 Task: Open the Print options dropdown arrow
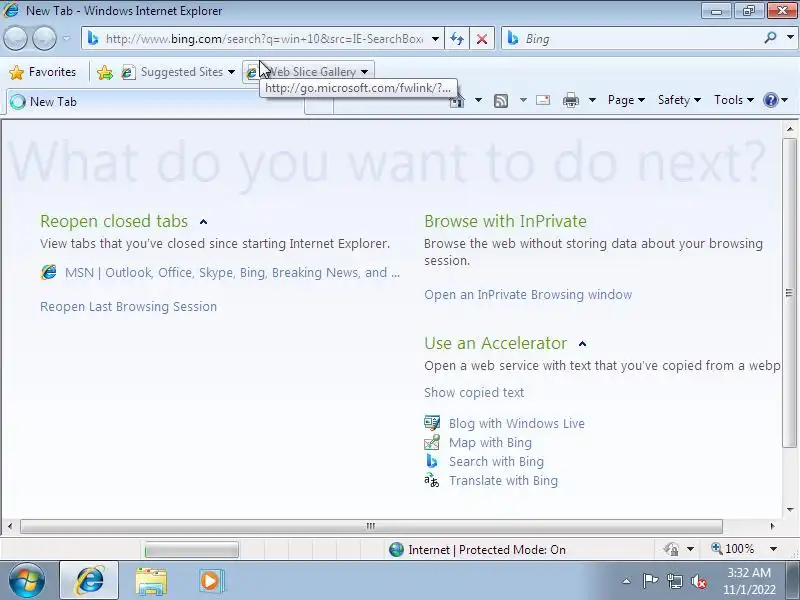pyautogui.click(x=592, y=100)
